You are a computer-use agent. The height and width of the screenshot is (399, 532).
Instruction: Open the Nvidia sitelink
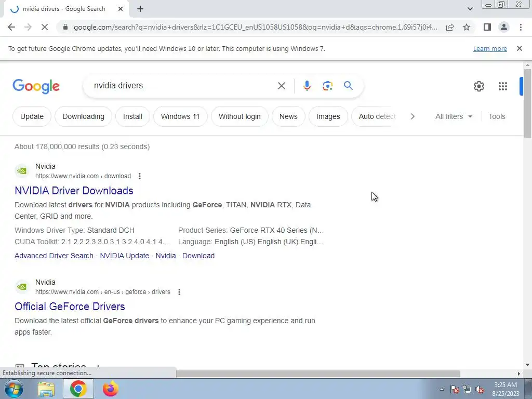(x=166, y=256)
